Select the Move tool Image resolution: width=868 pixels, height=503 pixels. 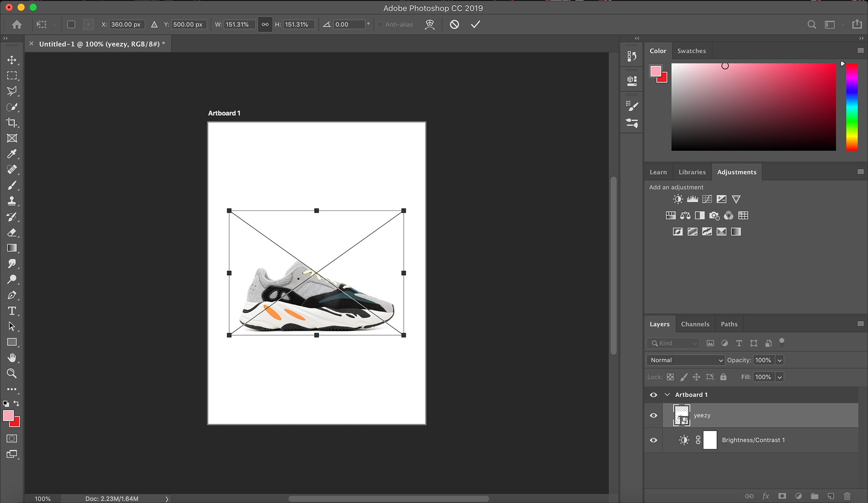point(12,60)
